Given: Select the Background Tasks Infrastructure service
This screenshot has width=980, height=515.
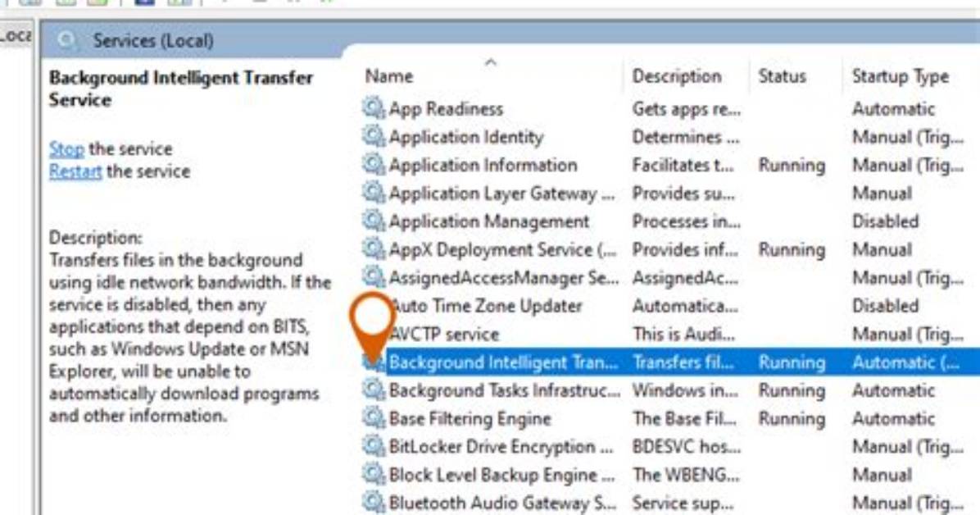Looking at the screenshot, I should click(x=670, y=390).
